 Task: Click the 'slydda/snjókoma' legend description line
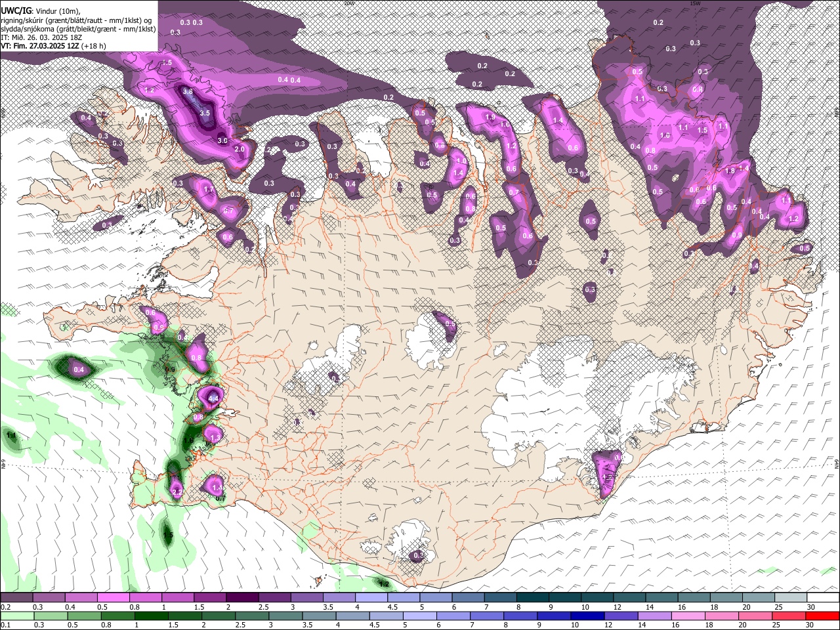pyautogui.click(x=78, y=29)
